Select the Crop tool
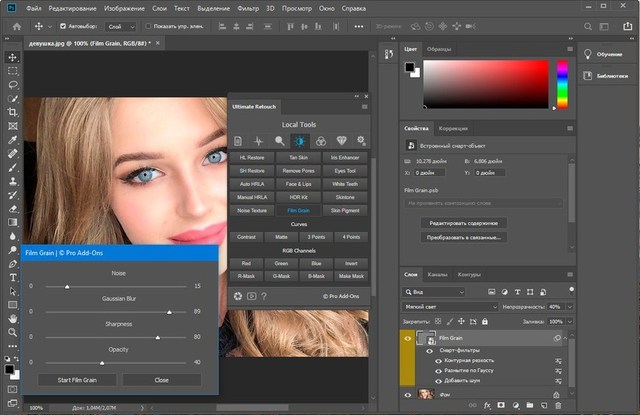640x415 pixels. [13, 113]
